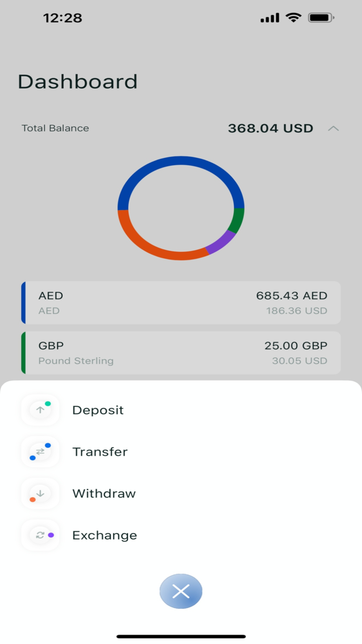Image resolution: width=362 pixels, height=644 pixels.
Task: Tap the cellular signal bars
Action: coord(269,18)
